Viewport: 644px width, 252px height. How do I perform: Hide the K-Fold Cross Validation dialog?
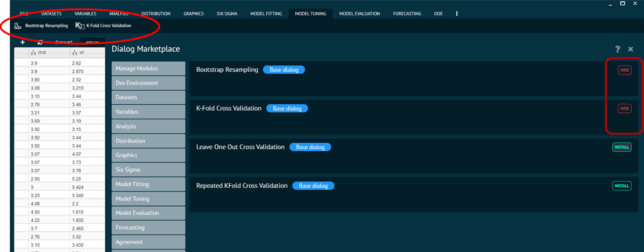624,108
